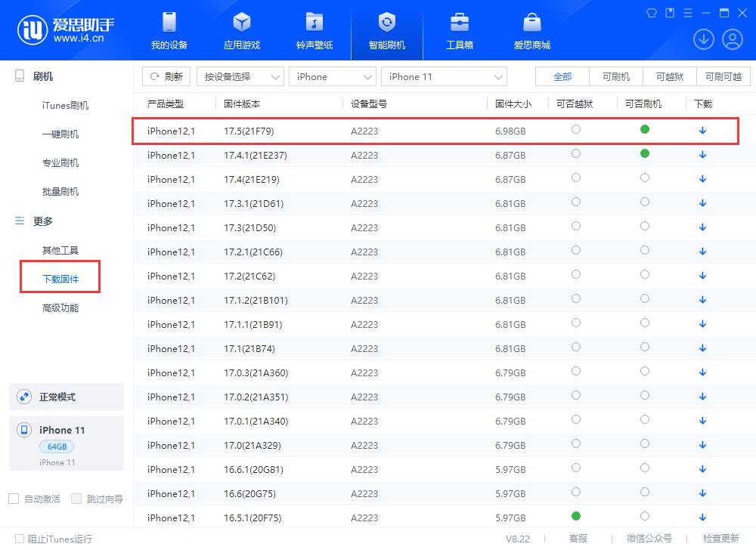Switch to the 可越狱 filter tab

point(670,76)
